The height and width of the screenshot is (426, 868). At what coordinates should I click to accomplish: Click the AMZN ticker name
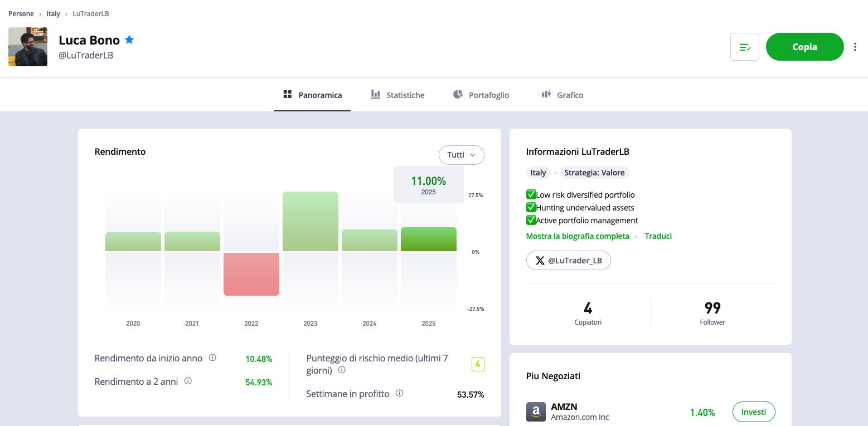[564, 407]
